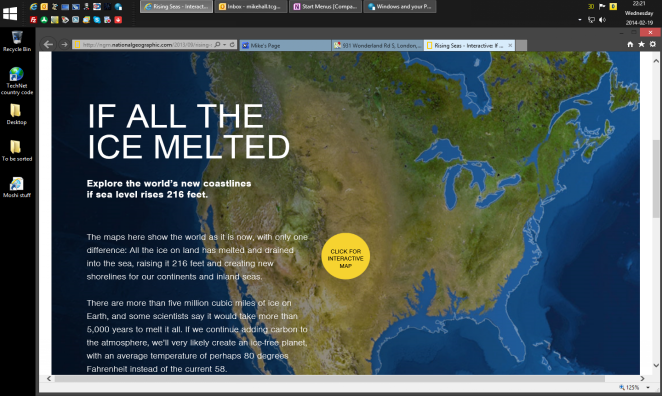The height and width of the screenshot is (396, 662).
Task: Open the browser Home icon
Action: click(x=630, y=44)
